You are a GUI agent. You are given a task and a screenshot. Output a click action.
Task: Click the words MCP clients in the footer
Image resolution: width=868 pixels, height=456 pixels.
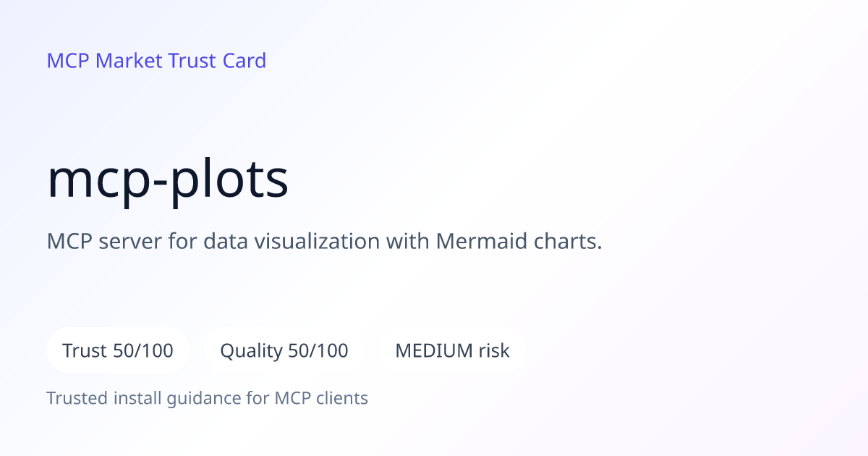tap(321, 398)
